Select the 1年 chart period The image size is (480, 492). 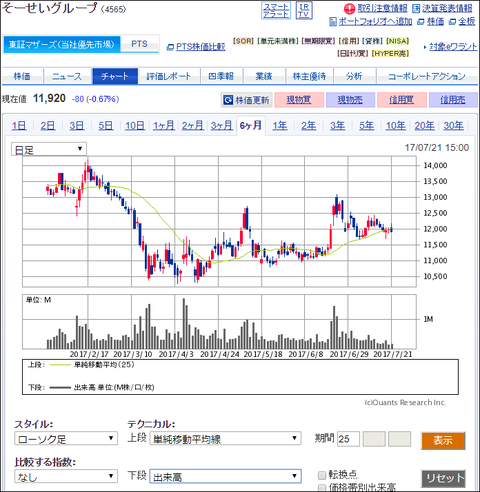pos(280,126)
